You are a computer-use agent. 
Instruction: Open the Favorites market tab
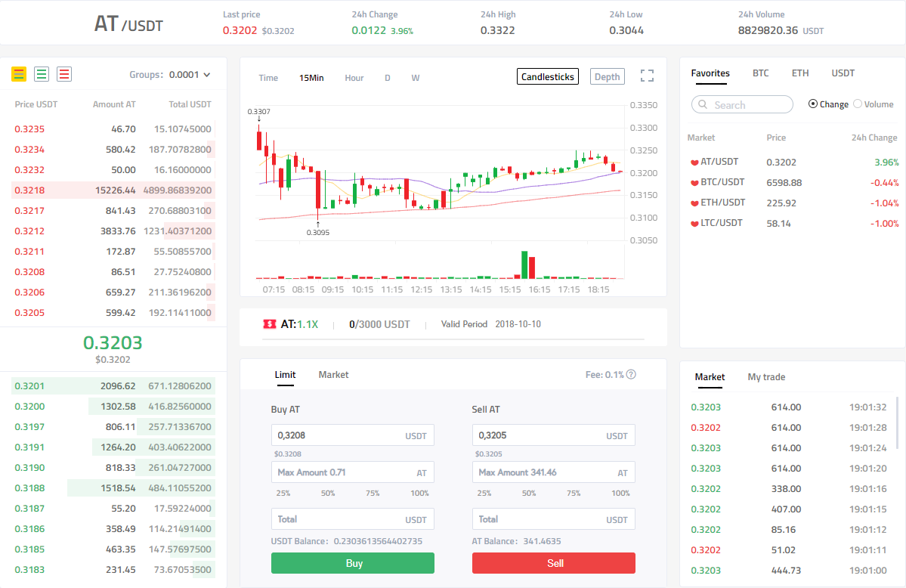[x=710, y=73]
